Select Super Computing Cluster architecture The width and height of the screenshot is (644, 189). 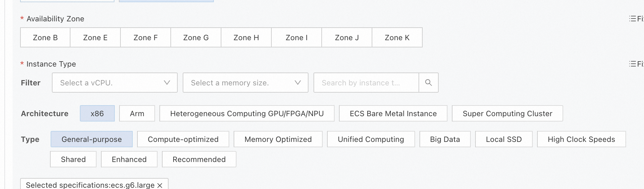pos(507,113)
